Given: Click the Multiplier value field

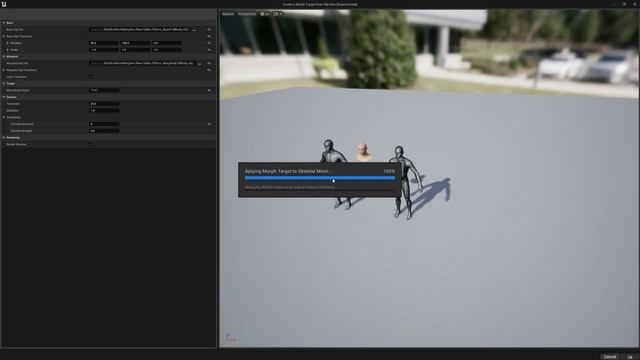Looking at the screenshot, I should (x=104, y=111).
